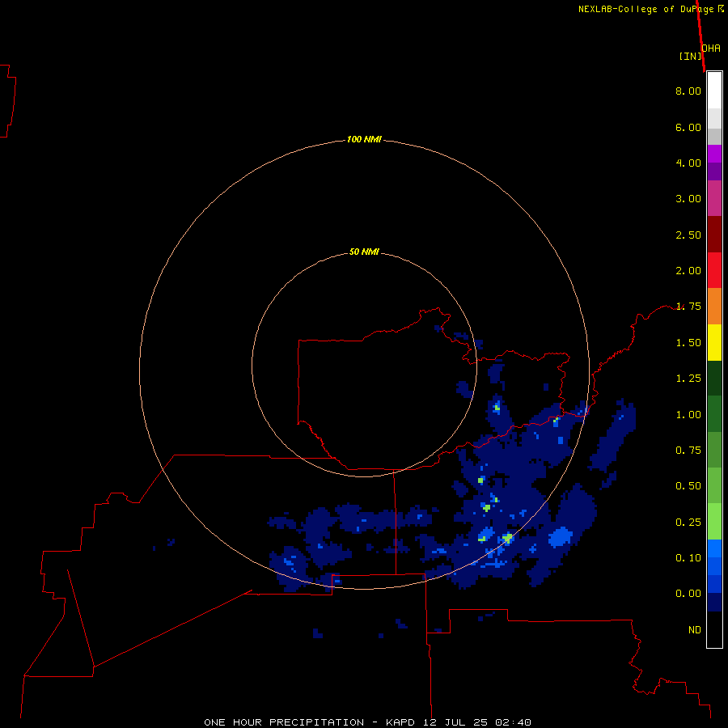Click the lime green 0.25 legend swatch
This screenshot has height=728, width=728.
(x=714, y=522)
